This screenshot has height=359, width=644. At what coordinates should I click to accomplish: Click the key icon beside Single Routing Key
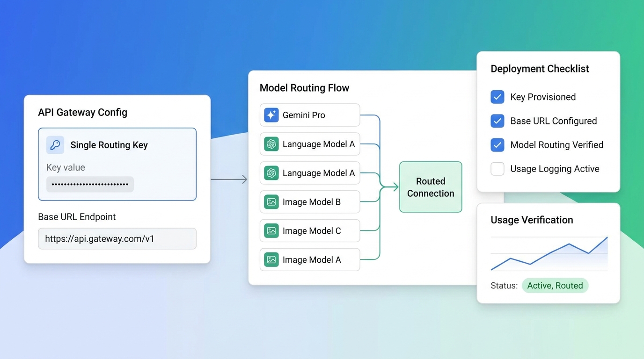55,145
